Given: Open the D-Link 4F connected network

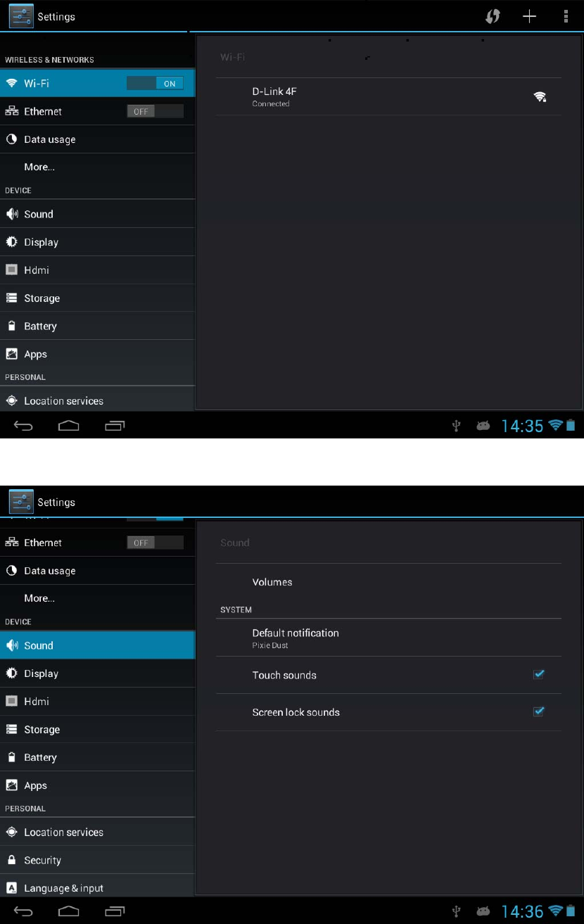Looking at the screenshot, I should click(388, 96).
